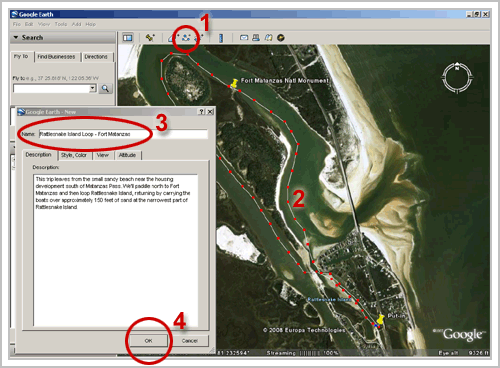Open the Fly To history dropdown
This screenshot has width=500, height=368.
(x=93, y=88)
